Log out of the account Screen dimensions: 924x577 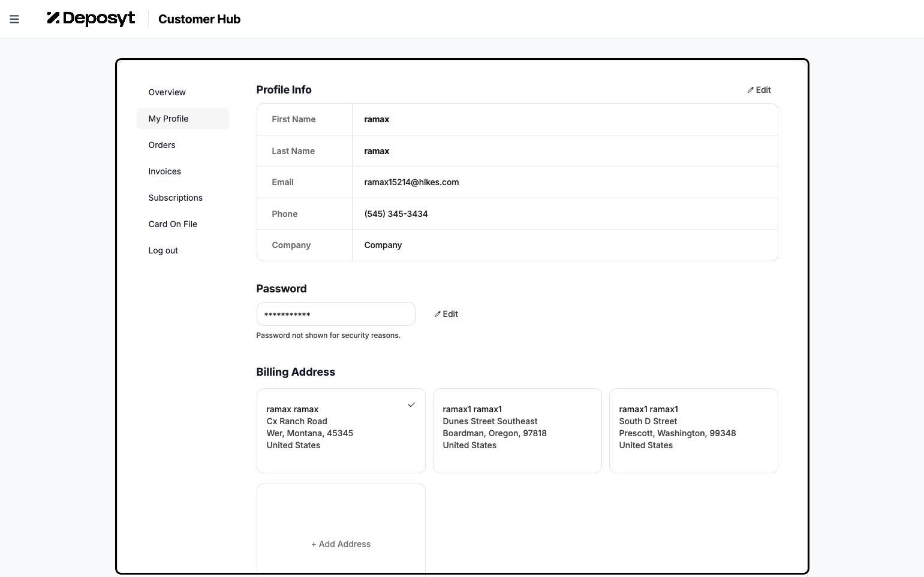[x=183, y=250]
